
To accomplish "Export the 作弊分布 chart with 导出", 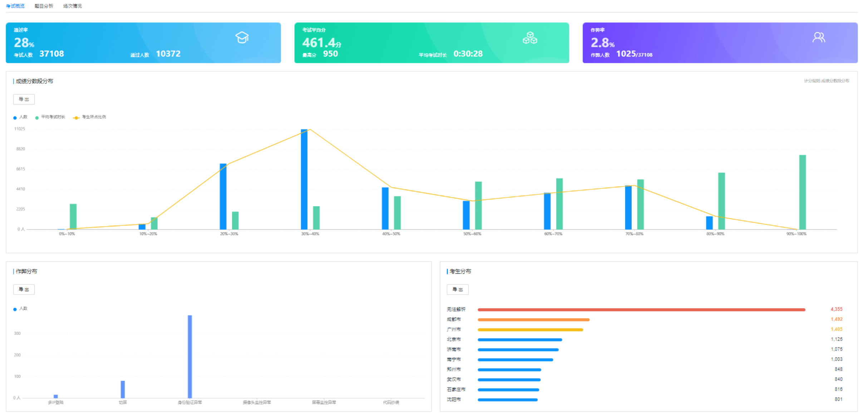I will [x=24, y=289].
